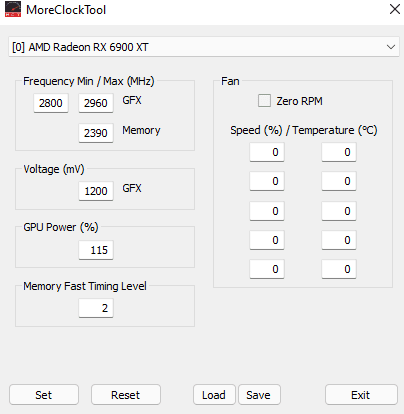Select the GFX maximum frequency field 2960
This screenshot has height=414, width=404.
coord(96,103)
